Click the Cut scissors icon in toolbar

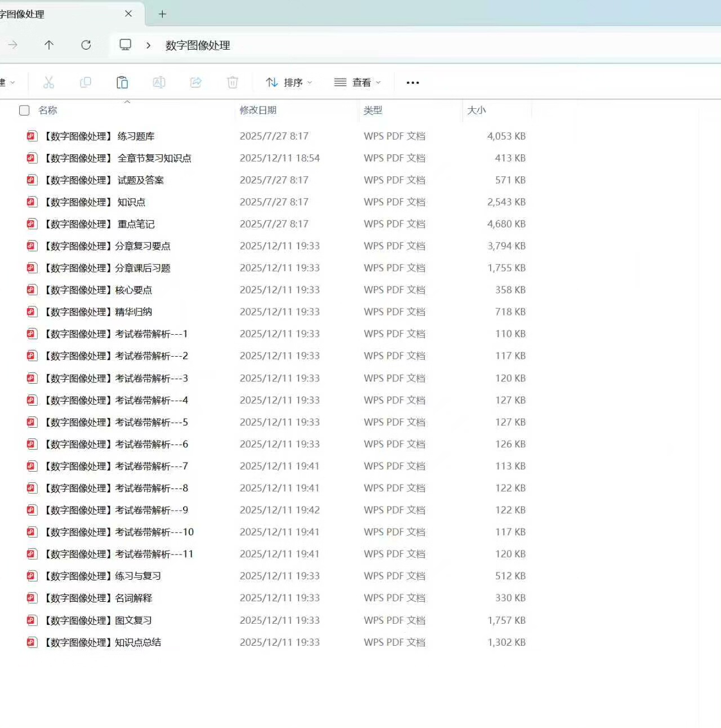tap(49, 83)
